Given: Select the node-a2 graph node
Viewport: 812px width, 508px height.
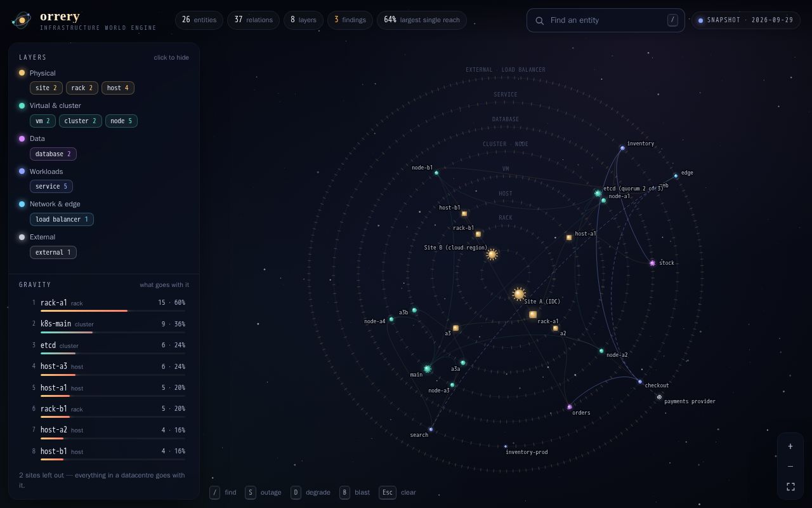Looking at the screenshot, I should point(601,351).
